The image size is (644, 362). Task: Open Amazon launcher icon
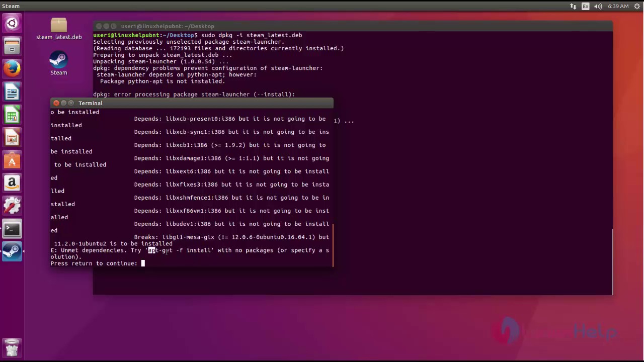pyautogui.click(x=12, y=184)
